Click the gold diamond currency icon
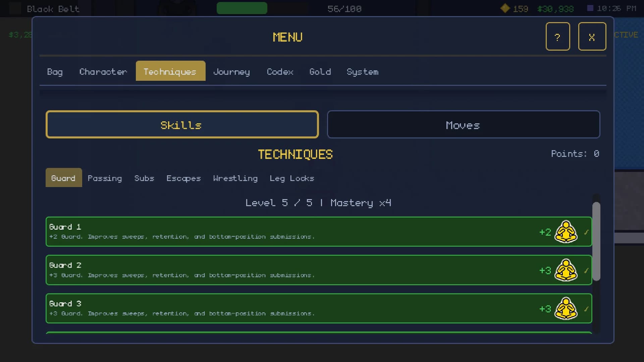 [505, 8]
